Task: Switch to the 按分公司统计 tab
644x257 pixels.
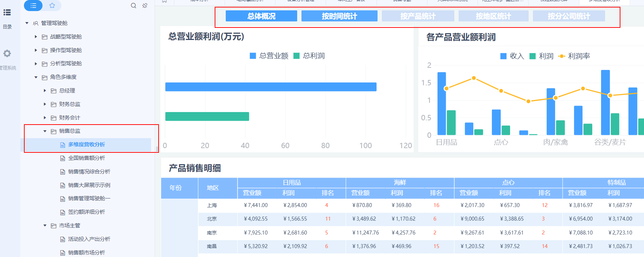Action: [x=569, y=16]
